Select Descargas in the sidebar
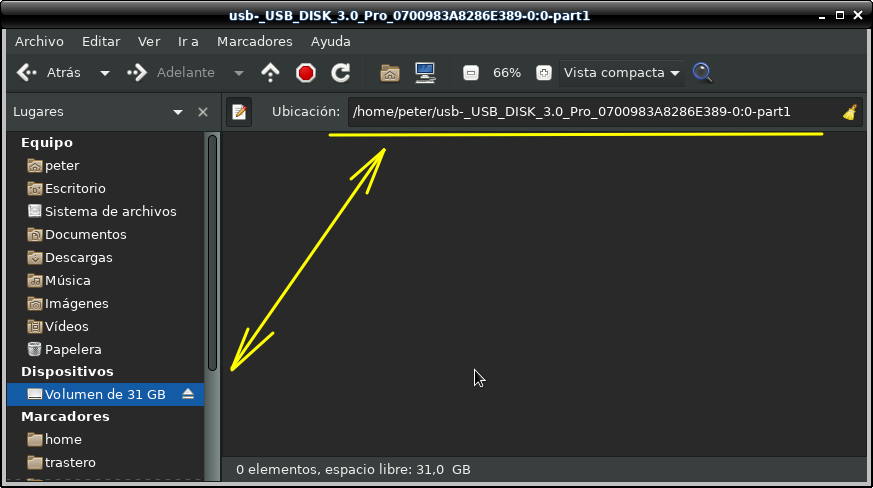This screenshot has height=488, width=873. (106, 257)
